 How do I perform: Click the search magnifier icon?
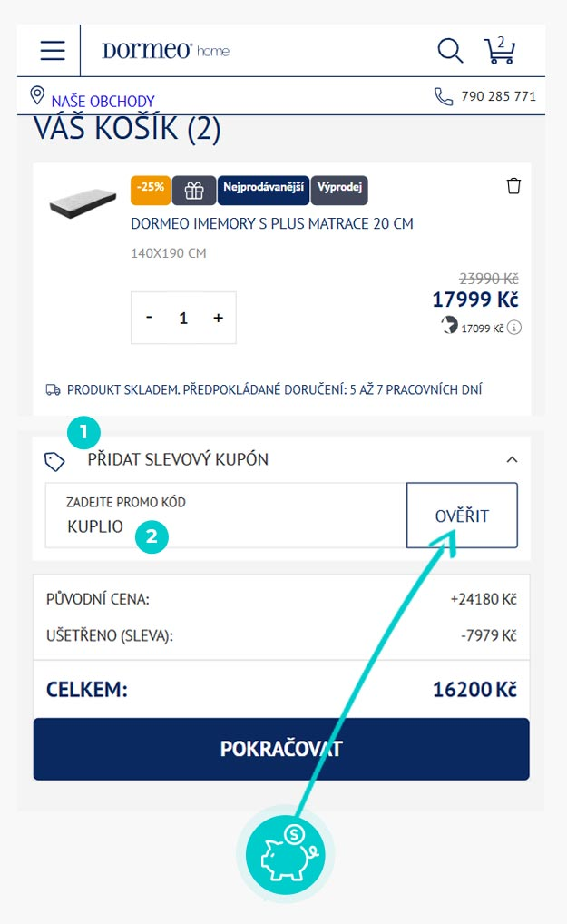[450, 50]
